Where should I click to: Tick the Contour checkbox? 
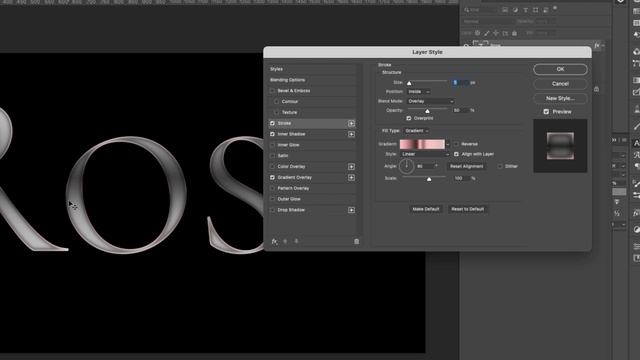(277, 102)
